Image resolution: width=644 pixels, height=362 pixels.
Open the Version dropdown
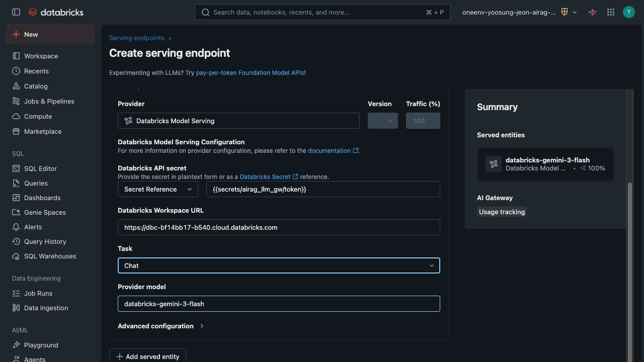[x=383, y=121]
